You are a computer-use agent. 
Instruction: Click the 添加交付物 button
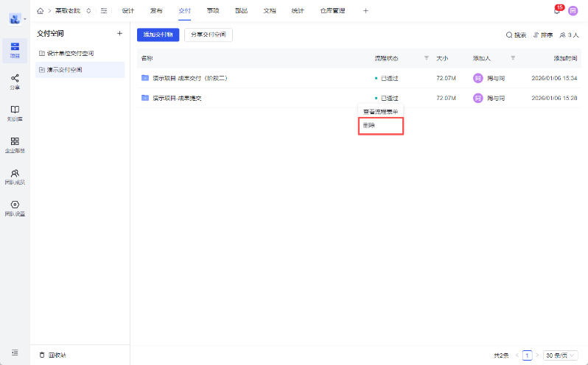pos(158,35)
